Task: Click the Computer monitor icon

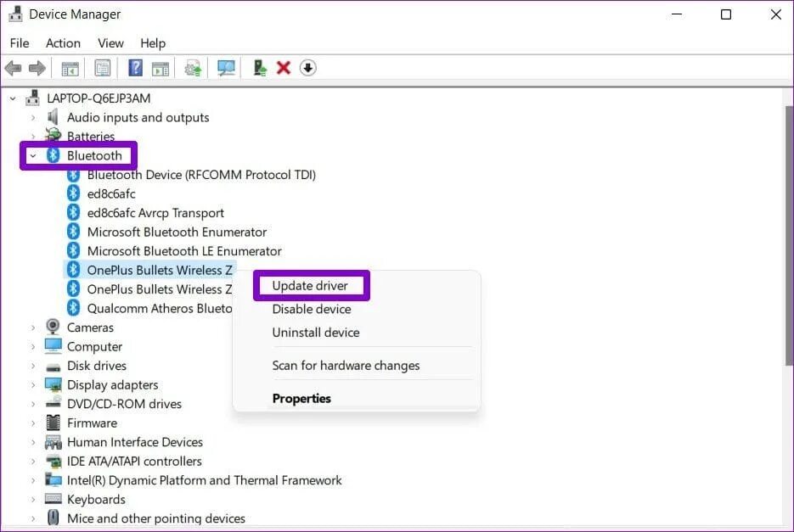Action: [53, 346]
